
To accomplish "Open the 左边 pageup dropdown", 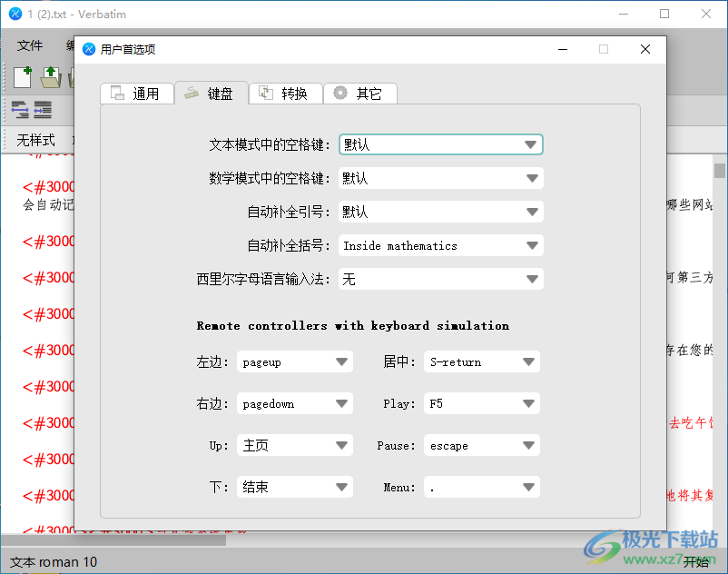I will (295, 361).
